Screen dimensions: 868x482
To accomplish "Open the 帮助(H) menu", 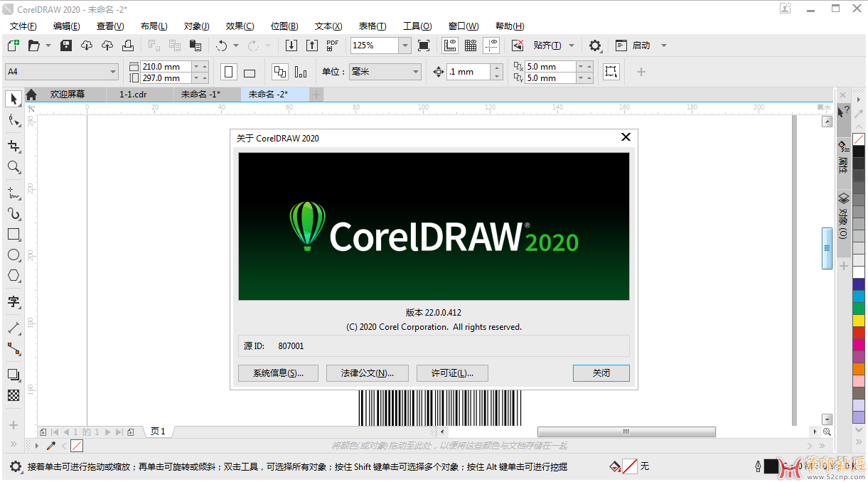I will coord(510,26).
